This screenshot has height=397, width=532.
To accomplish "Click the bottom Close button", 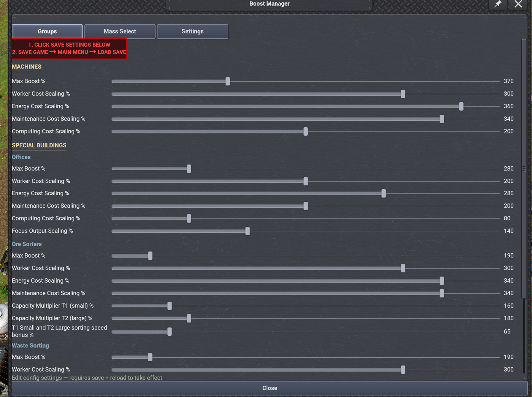I will (x=270, y=388).
